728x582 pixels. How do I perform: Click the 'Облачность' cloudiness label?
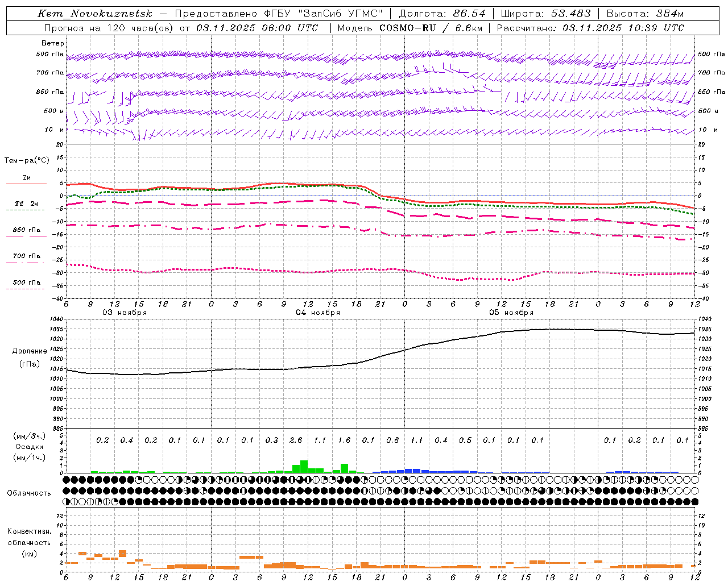29,493
